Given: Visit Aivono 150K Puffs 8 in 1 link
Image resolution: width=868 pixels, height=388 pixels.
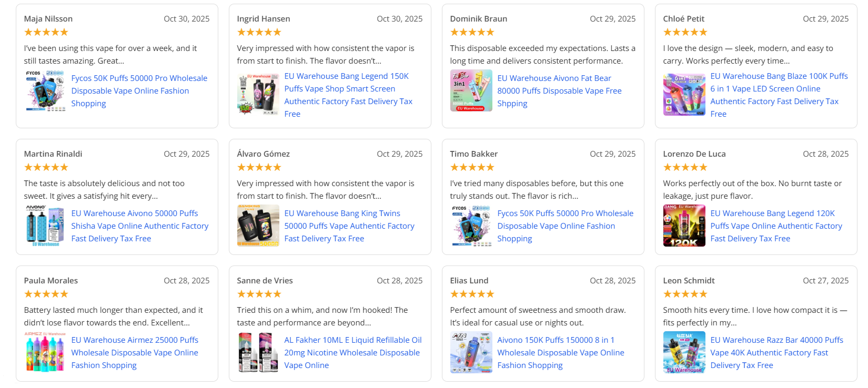Looking at the screenshot, I should coord(560,352).
